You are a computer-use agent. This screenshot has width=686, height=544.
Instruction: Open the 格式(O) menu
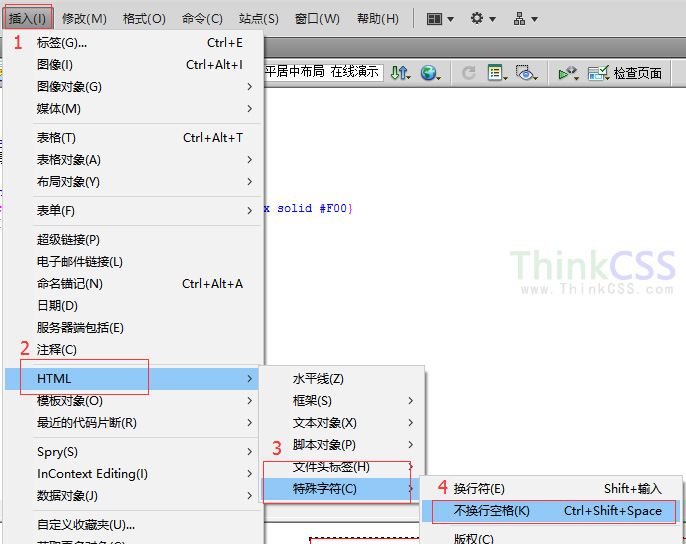click(x=144, y=19)
